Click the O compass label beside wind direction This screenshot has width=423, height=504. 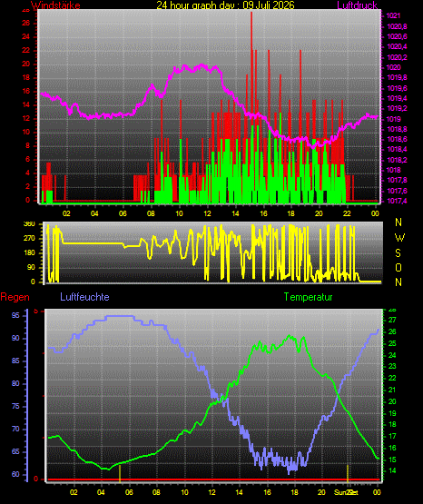pyautogui.click(x=398, y=267)
